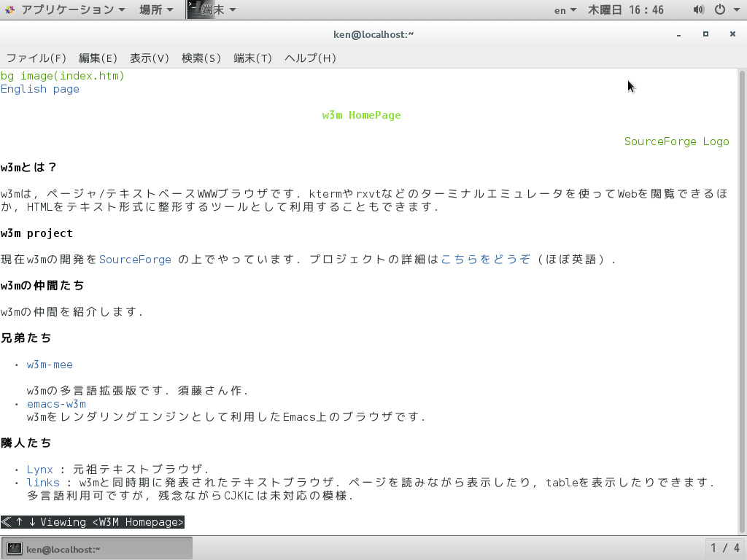
Task: Open the 編集(E) menu
Action: (x=98, y=58)
